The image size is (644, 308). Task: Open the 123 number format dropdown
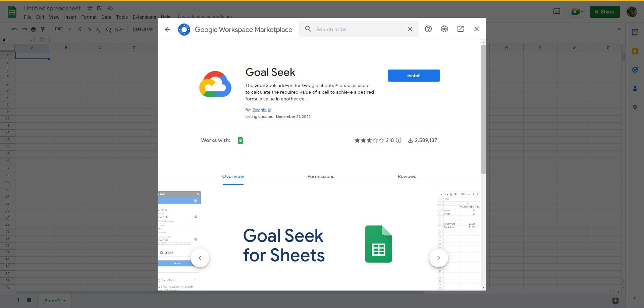point(117,29)
